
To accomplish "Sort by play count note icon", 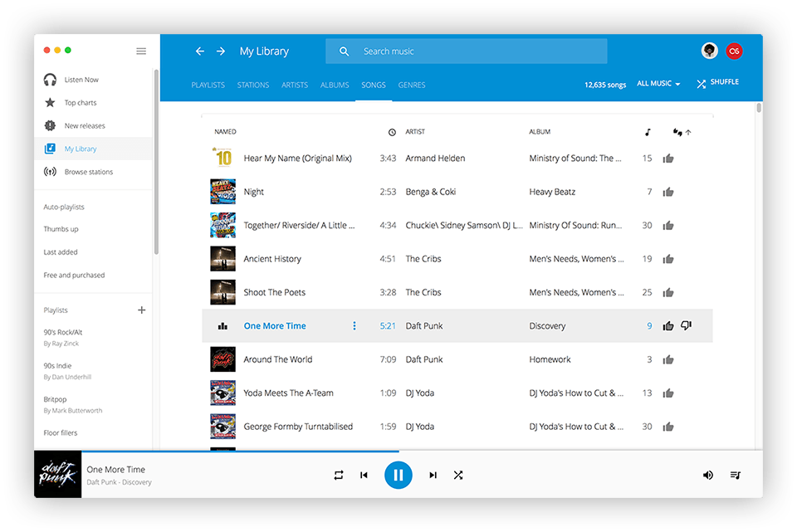I will (648, 132).
